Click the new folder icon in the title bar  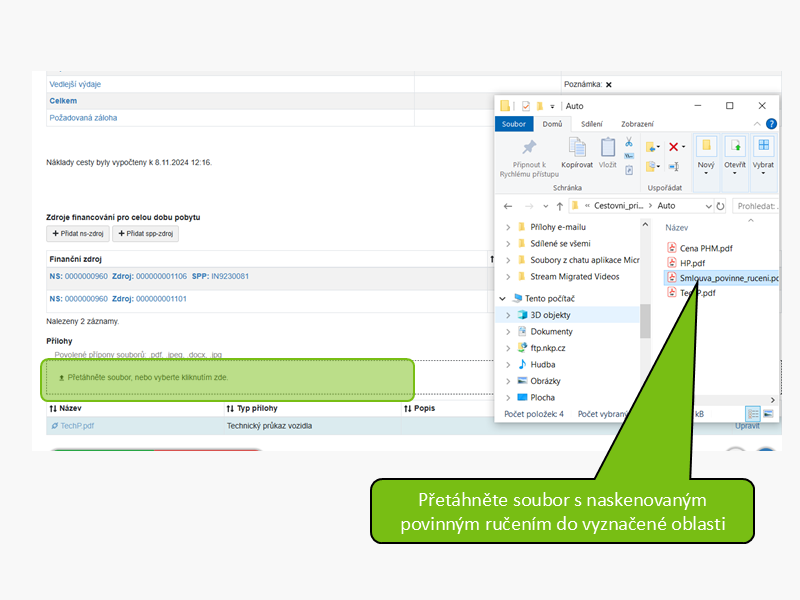pyautogui.click(x=540, y=106)
